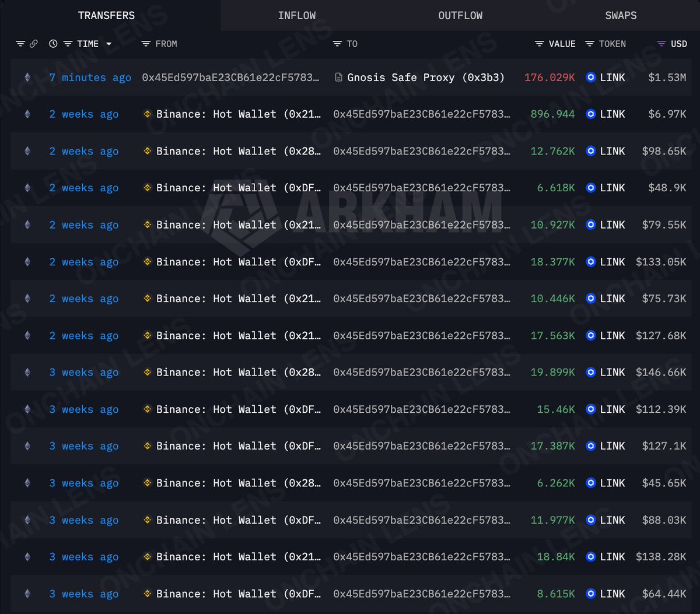The image size is (700, 614).
Task: Open the time link in the $6.97K row
Action: (x=83, y=114)
